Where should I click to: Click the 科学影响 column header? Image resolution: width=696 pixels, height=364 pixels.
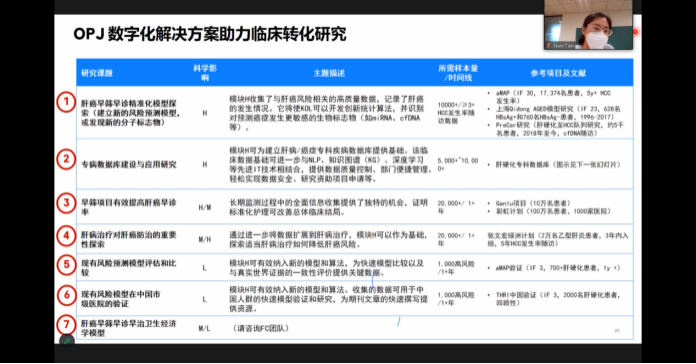click(x=205, y=73)
